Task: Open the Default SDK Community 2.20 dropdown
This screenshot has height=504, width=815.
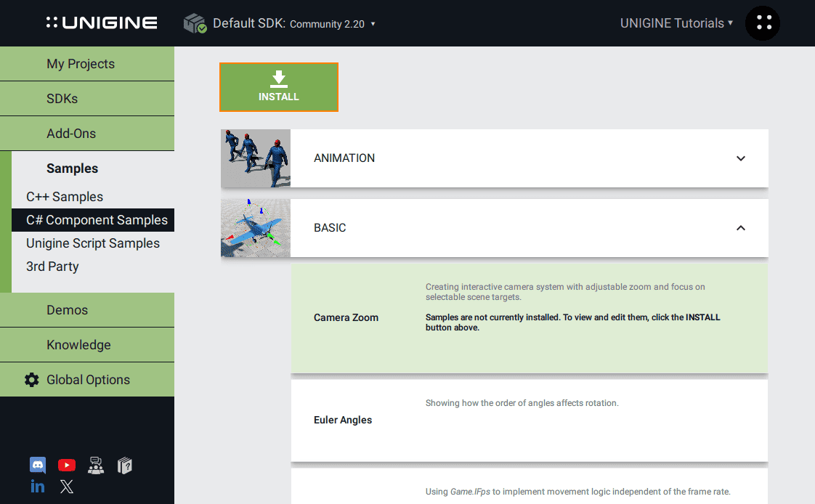Action: 294,23
